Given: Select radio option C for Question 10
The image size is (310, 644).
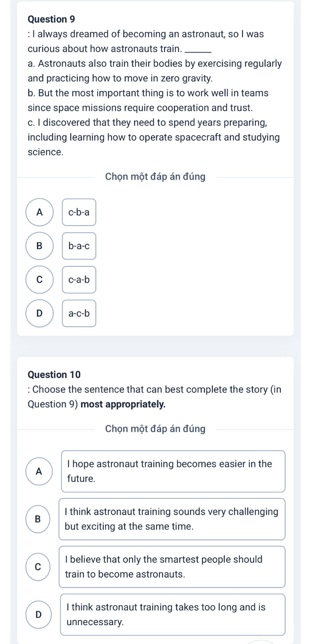Looking at the screenshot, I should point(38,567).
